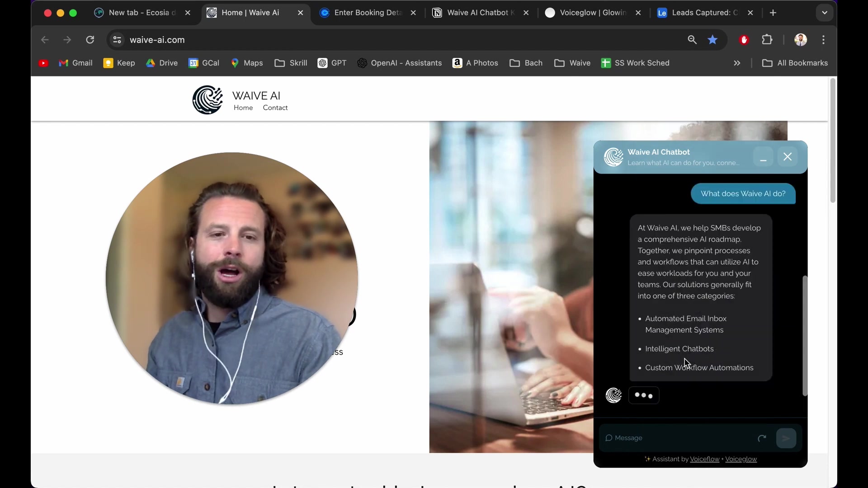This screenshot has width=868, height=488.
Task: Click the browser back arrow
Action: 45,40
